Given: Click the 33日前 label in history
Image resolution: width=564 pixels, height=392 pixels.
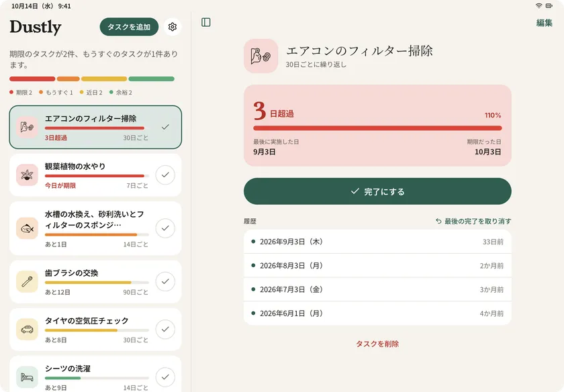Looking at the screenshot, I should pos(493,242).
